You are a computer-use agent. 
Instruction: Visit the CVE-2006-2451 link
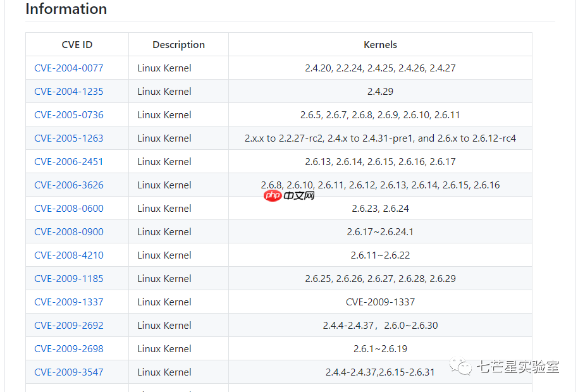(x=69, y=162)
